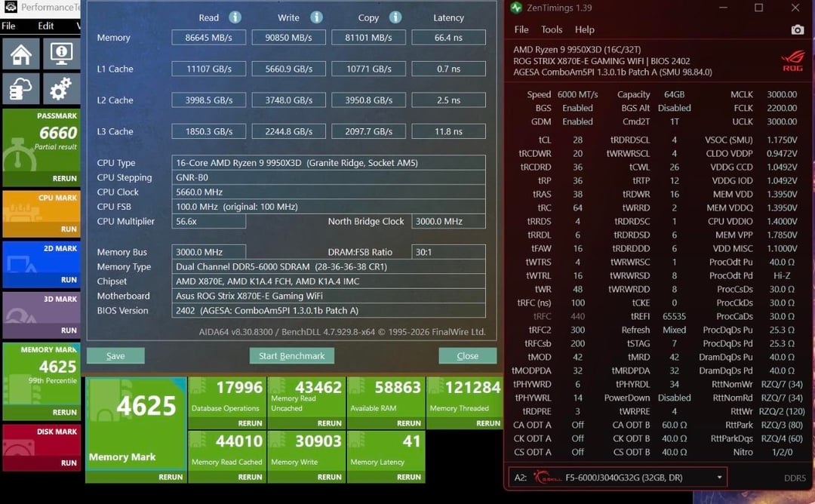Run the 3D Mark test
The height and width of the screenshot is (504, 815).
pos(69,330)
